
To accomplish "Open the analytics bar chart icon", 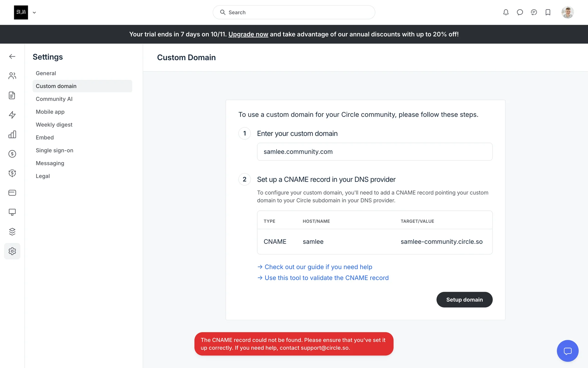I will point(12,134).
